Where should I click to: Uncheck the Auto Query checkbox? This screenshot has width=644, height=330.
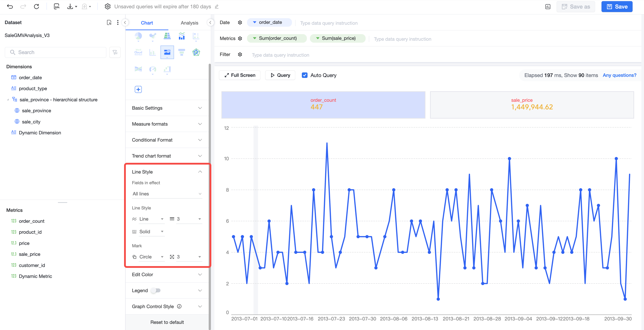[304, 75]
